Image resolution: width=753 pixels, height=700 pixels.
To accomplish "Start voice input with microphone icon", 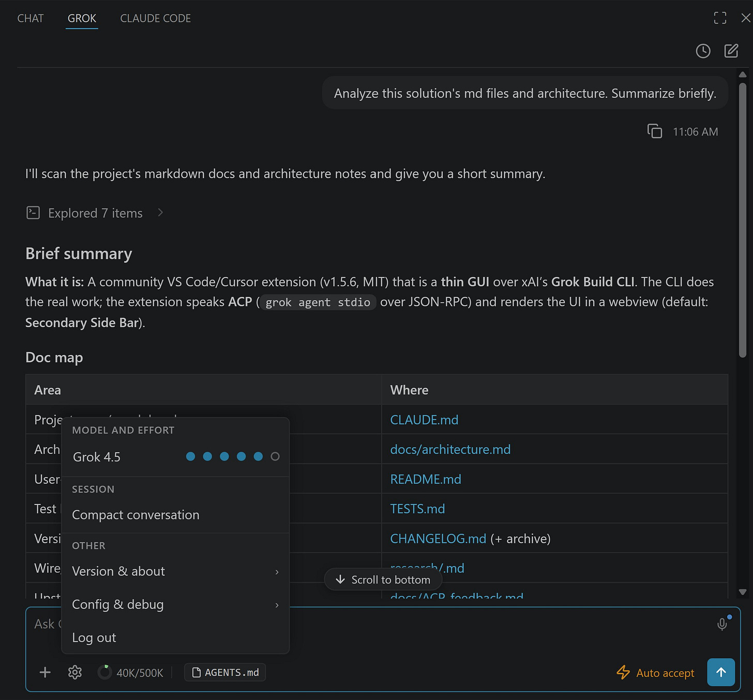I will 722,624.
